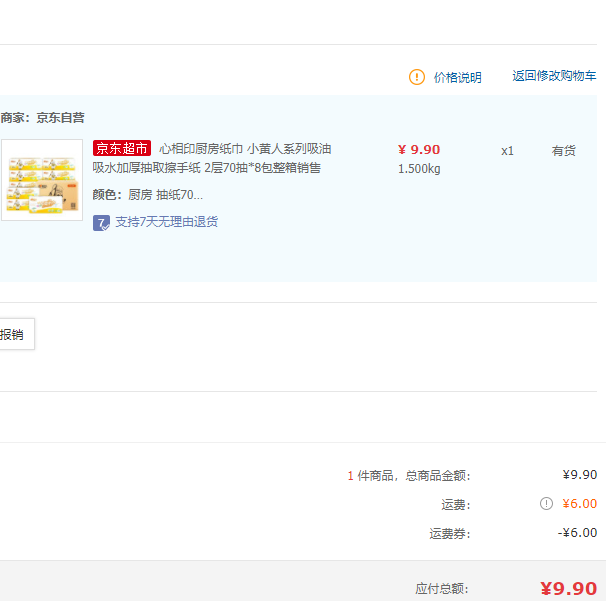Select the shipping coupon amount -¥6.00
Screen dimensions: 606x601
[577, 533]
